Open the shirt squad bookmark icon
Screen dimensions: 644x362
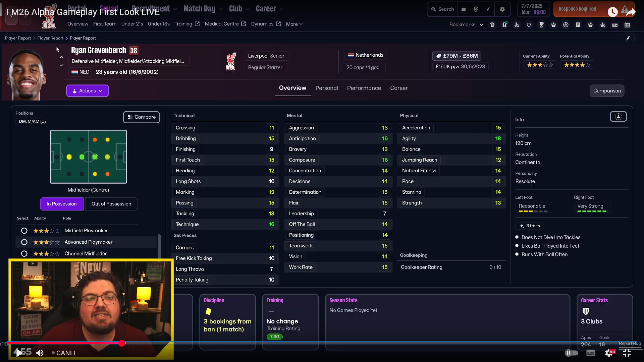[x=492, y=25]
